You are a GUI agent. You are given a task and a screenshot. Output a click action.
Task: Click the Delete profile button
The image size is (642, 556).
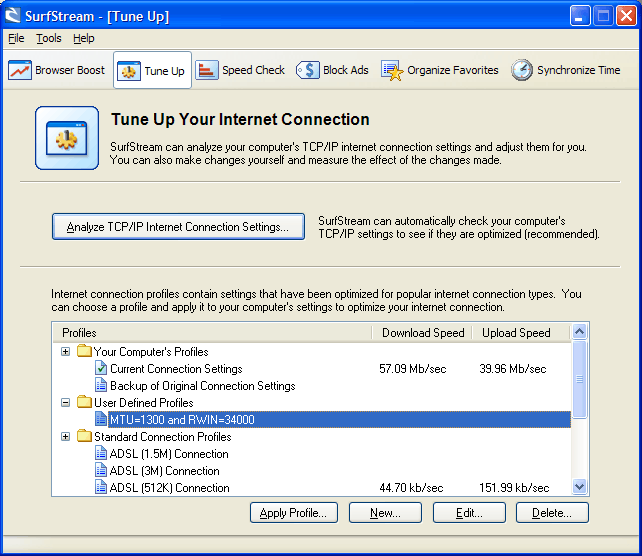[x=552, y=513]
